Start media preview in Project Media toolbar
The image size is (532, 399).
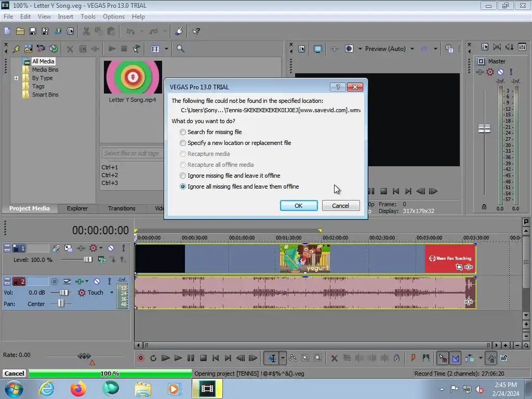112,49
